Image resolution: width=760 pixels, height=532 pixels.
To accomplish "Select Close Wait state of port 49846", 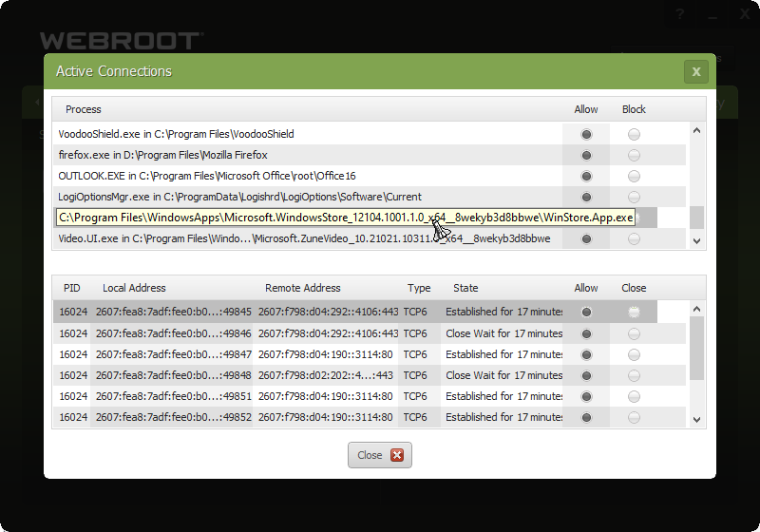I will [504, 333].
